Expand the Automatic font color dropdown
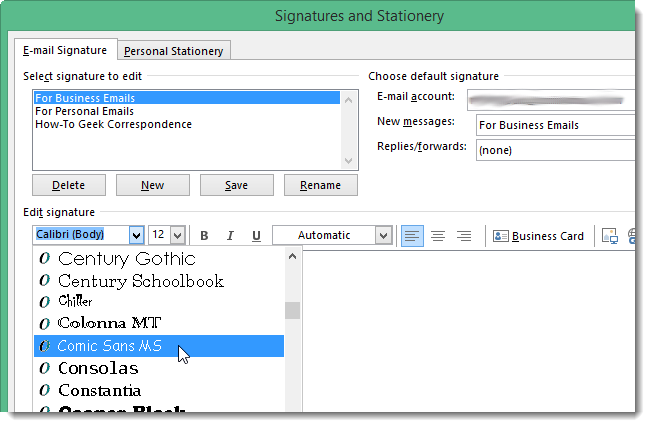 pos(383,235)
